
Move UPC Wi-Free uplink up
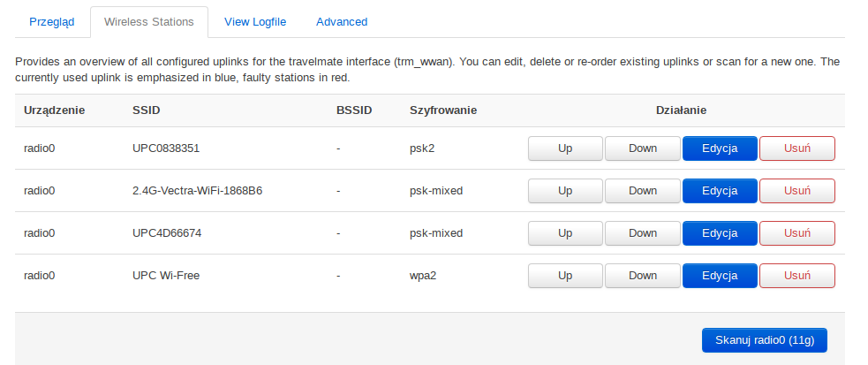coord(565,276)
